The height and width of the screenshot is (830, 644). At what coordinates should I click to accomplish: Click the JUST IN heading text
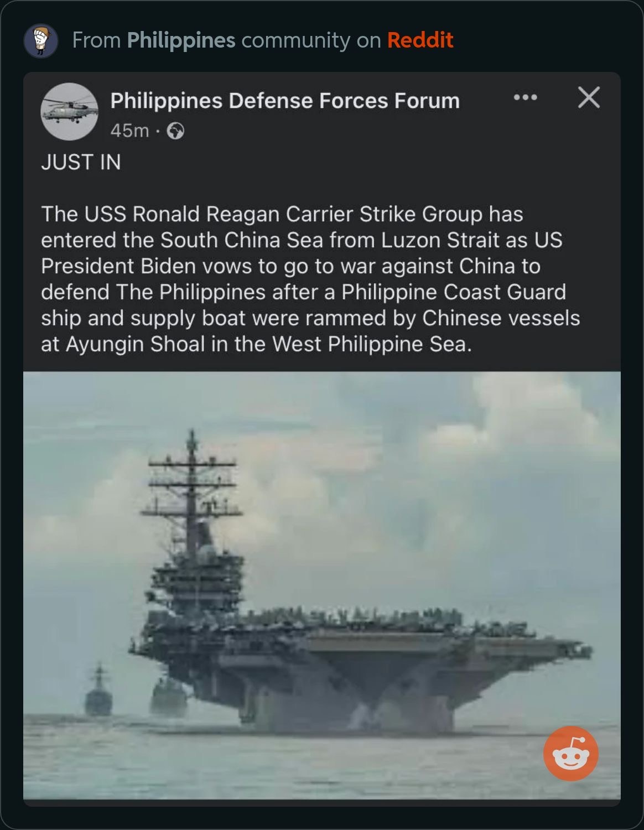(x=81, y=162)
